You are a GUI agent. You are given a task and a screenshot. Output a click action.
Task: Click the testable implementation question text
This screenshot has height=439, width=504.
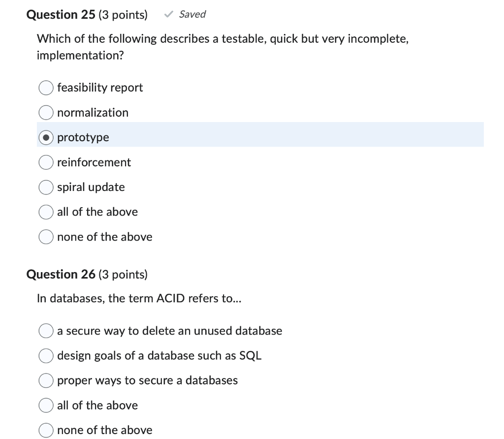(x=221, y=47)
